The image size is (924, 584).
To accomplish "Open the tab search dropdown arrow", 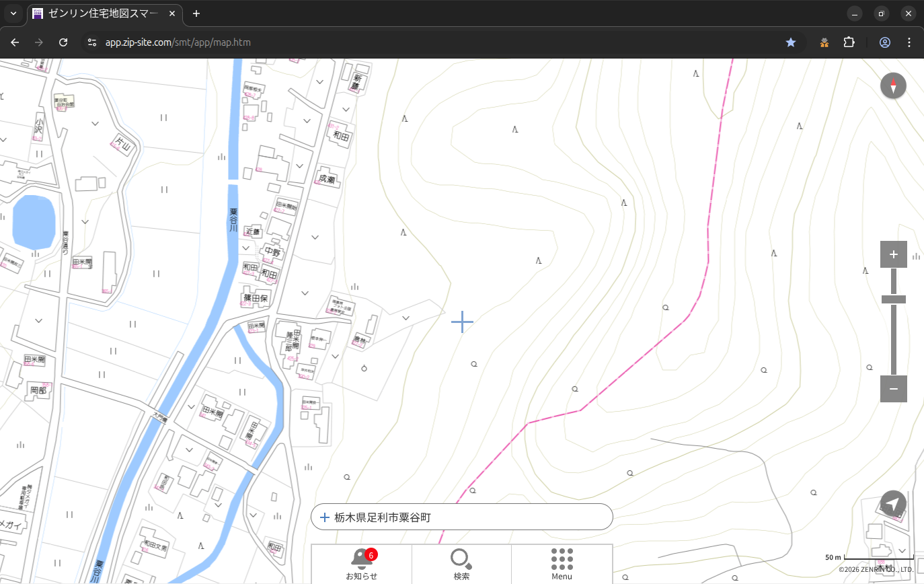I will pos(13,13).
